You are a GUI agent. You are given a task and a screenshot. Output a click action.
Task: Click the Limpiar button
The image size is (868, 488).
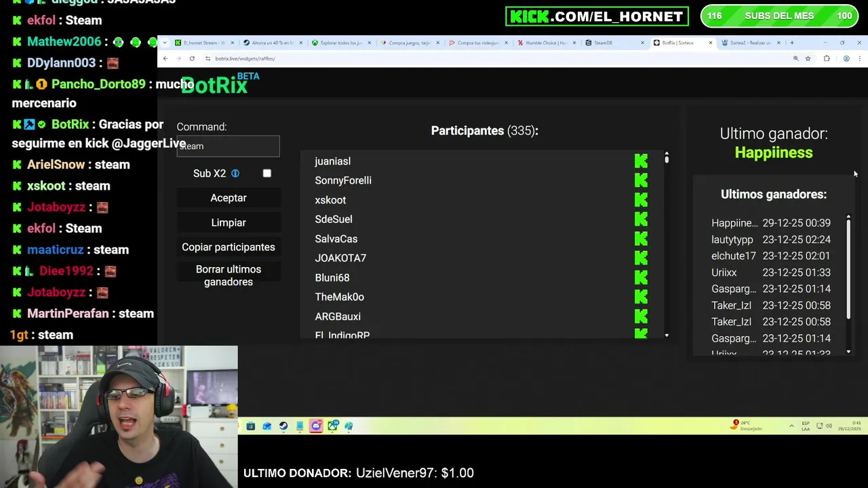(x=229, y=222)
